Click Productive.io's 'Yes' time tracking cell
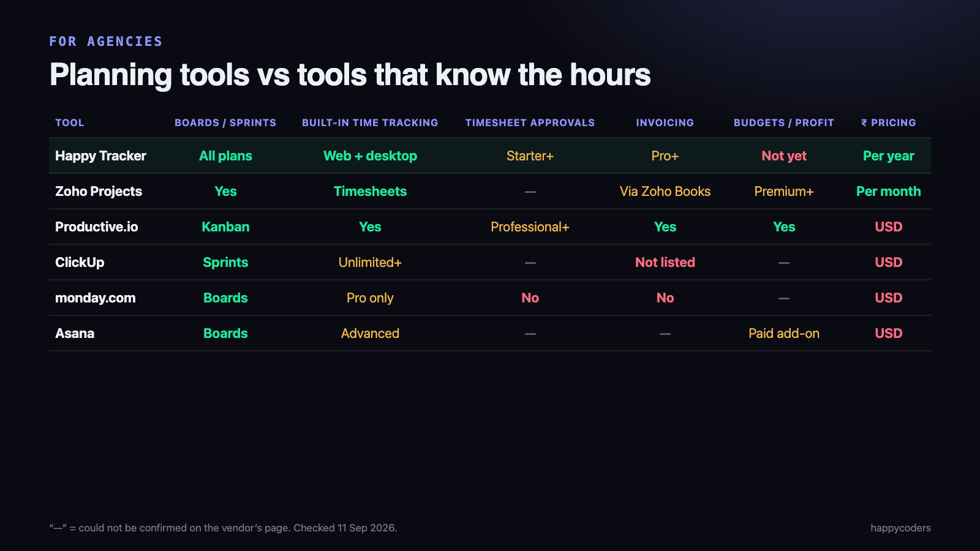The width and height of the screenshot is (980, 551). [x=370, y=227]
